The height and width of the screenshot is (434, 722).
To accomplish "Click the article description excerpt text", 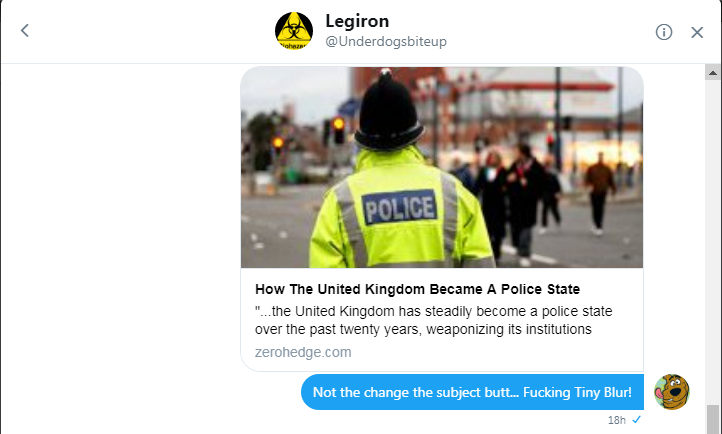I will pyautogui.click(x=433, y=320).
